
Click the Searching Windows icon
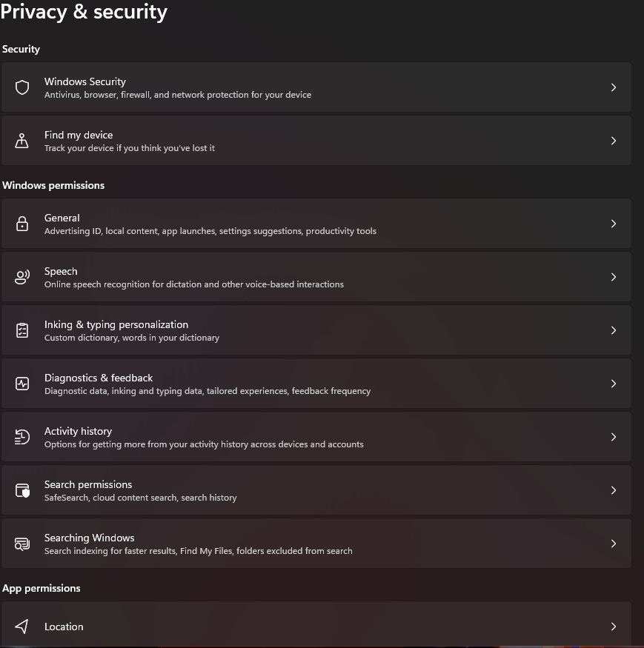22,544
